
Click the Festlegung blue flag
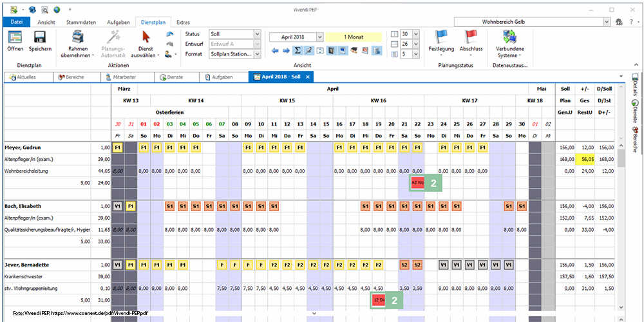[x=440, y=37]
